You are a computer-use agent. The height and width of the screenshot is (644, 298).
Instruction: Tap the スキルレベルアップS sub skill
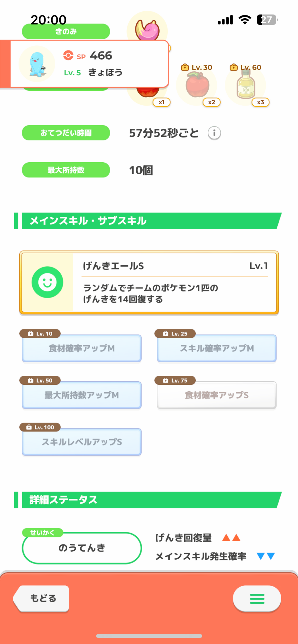tap(82, 442)
